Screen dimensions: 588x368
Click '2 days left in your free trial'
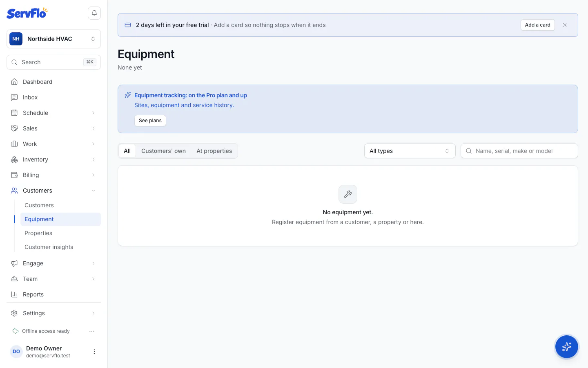tap(172, 25)
